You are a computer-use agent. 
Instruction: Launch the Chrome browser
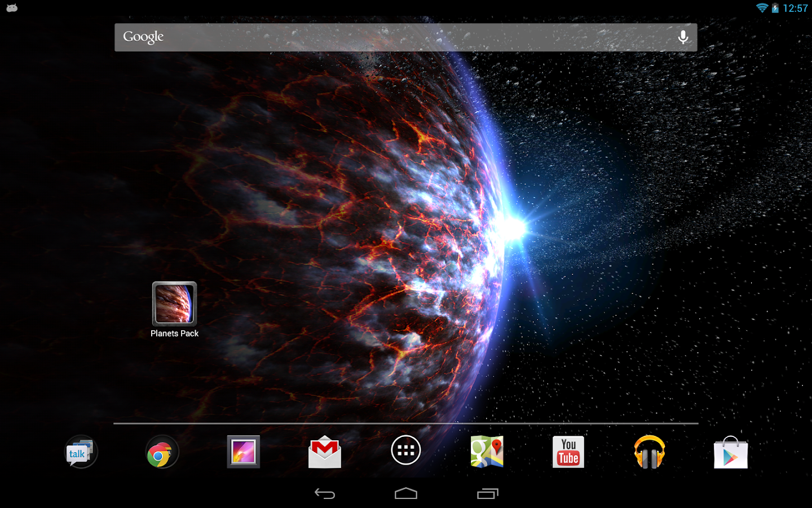pos(162,452)
